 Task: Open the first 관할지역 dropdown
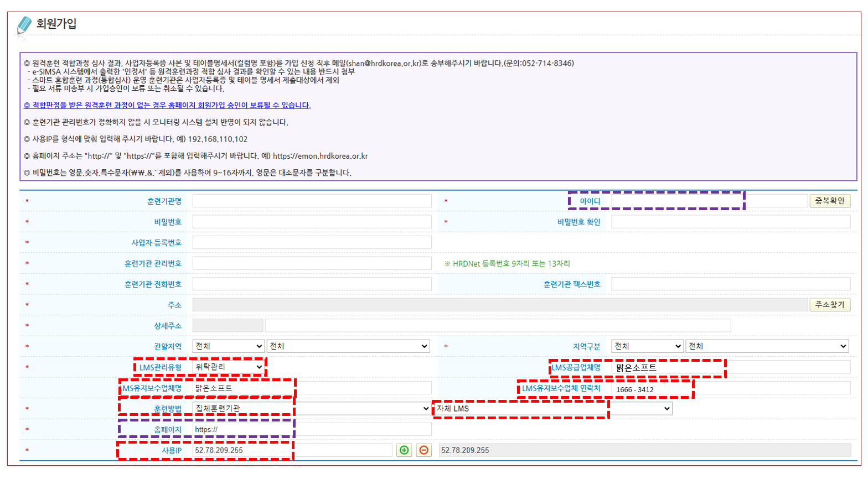228,346
